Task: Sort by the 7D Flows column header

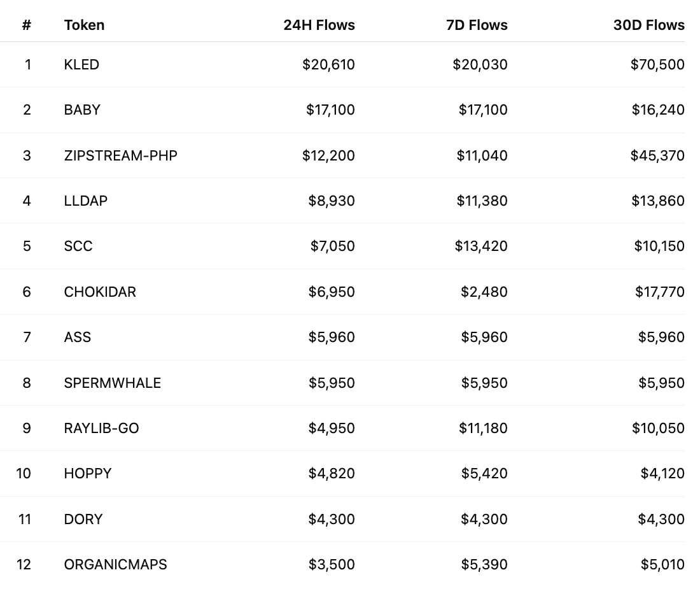Action: [x=477, y=25]
